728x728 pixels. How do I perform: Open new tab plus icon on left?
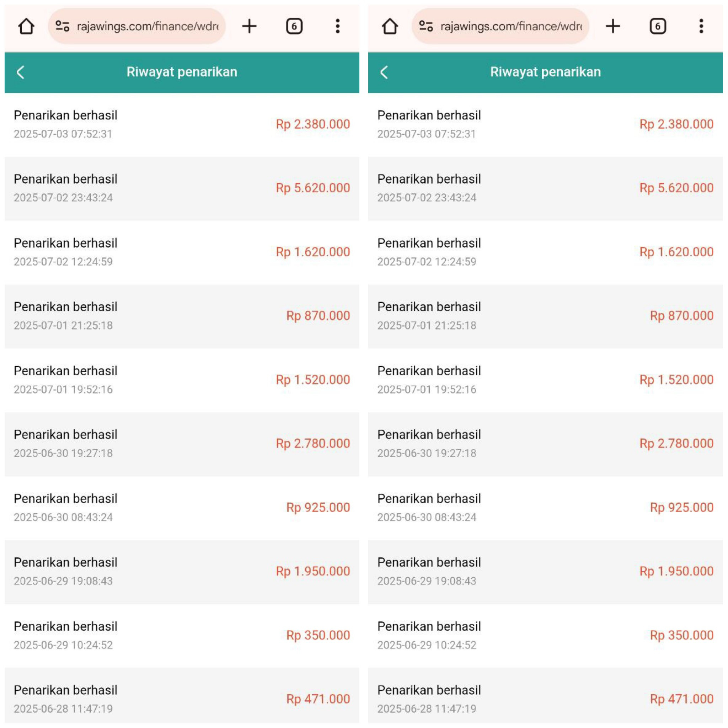pos(249,26)
